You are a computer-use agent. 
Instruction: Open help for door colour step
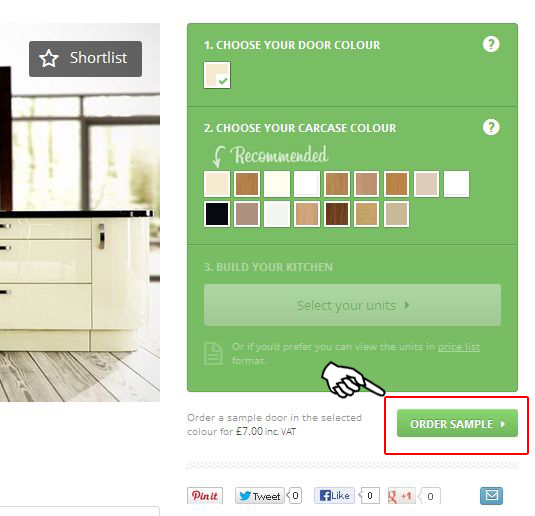pyautogui.click(x=491, y=44)
